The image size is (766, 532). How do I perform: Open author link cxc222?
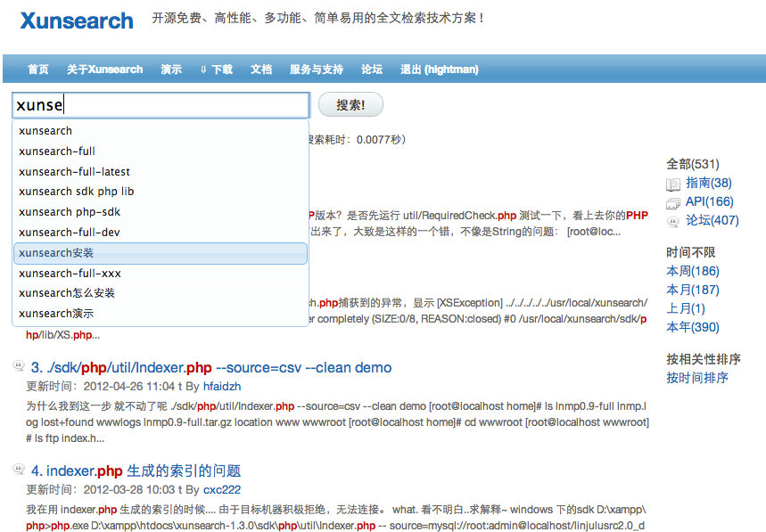(x=222, y=490)
